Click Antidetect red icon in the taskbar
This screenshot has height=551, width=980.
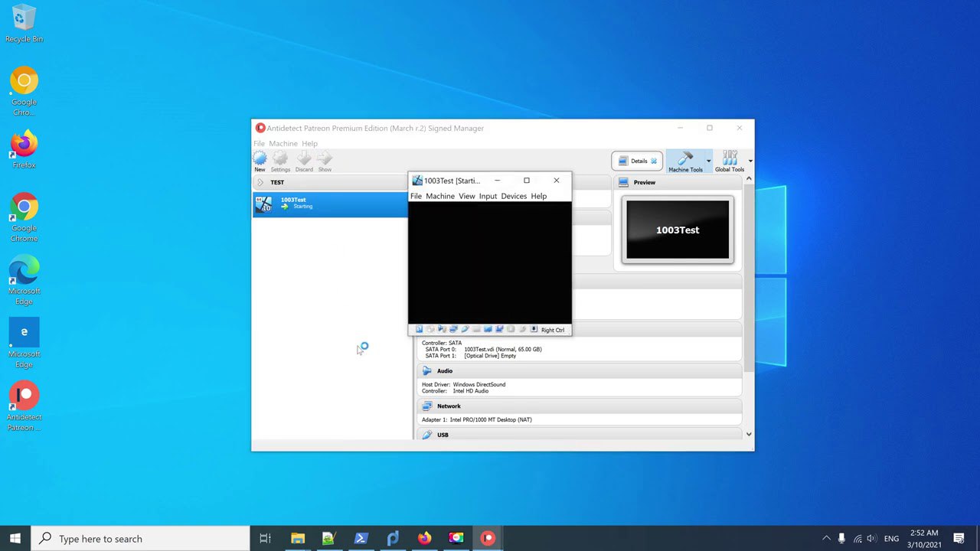click(488, 539)
